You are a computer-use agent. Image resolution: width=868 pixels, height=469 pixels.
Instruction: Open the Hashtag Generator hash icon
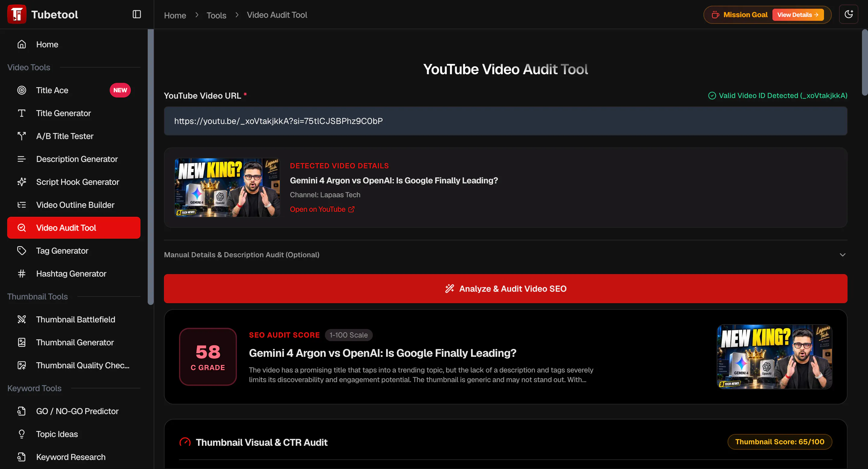click(x=22, y=274)
